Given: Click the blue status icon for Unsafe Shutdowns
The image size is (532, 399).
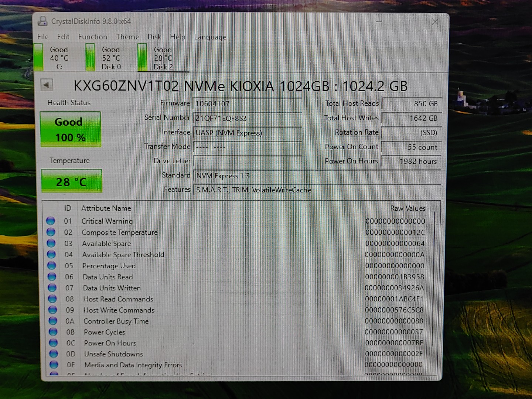Looking at the screenshot, I should [x=54, y=354].
